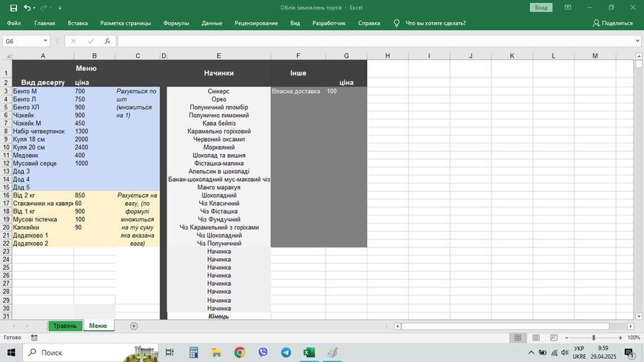The height and width of the screenshot is (362, 644).
Task: Select column H header
Action: click(x=387, y=56)
